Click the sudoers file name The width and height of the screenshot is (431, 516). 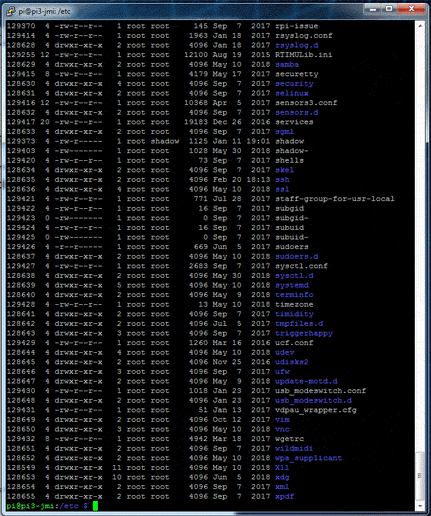point(292,247)
